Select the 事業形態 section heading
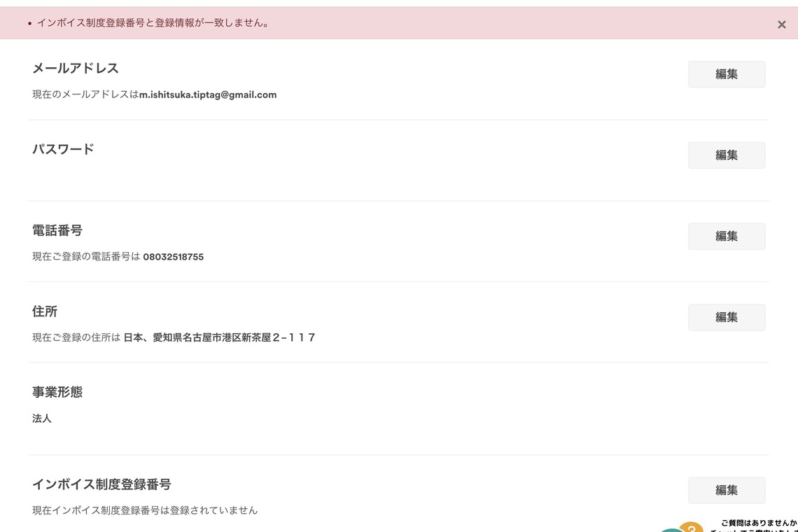 coord(57,392)
